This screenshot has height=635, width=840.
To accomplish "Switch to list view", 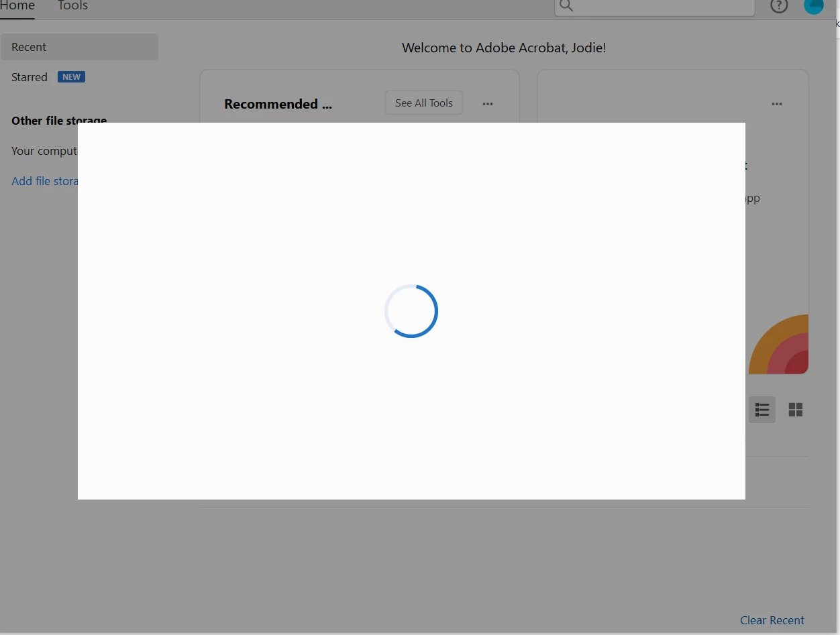I will (762, 410).
